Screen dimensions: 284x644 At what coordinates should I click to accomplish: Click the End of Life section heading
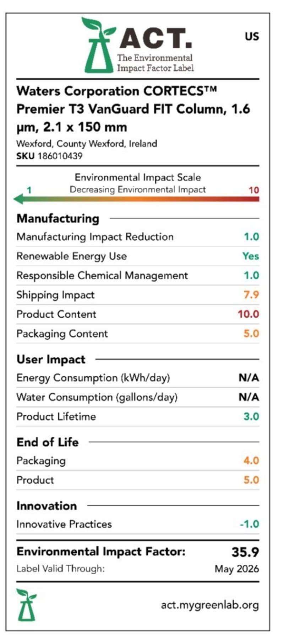click(x=48, y=442)
